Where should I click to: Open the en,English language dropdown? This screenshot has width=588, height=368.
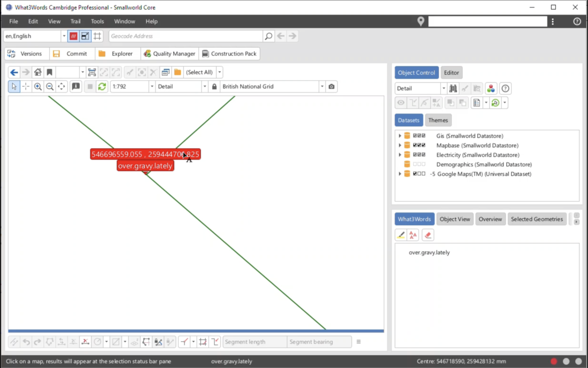[64, 36]
